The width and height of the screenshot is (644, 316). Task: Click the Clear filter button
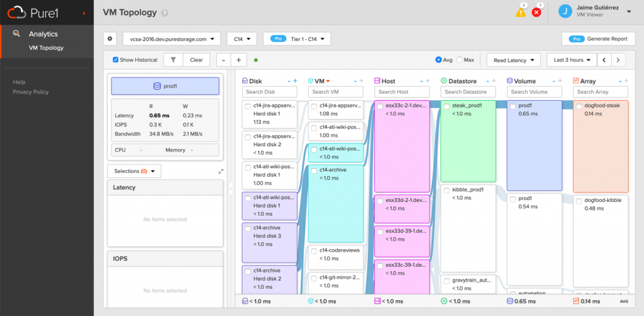tap(196, 60)
